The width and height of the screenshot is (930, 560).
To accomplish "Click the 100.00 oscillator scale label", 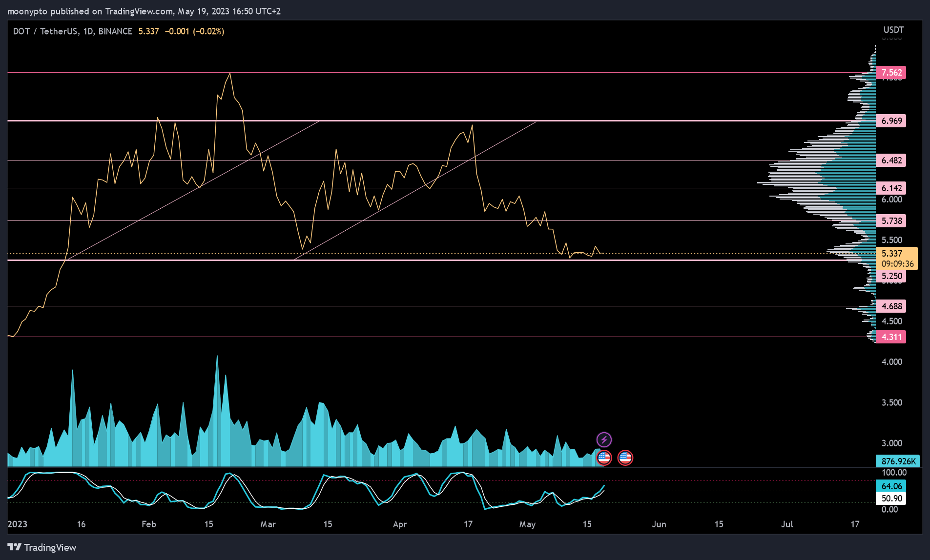I will (894, 473).
